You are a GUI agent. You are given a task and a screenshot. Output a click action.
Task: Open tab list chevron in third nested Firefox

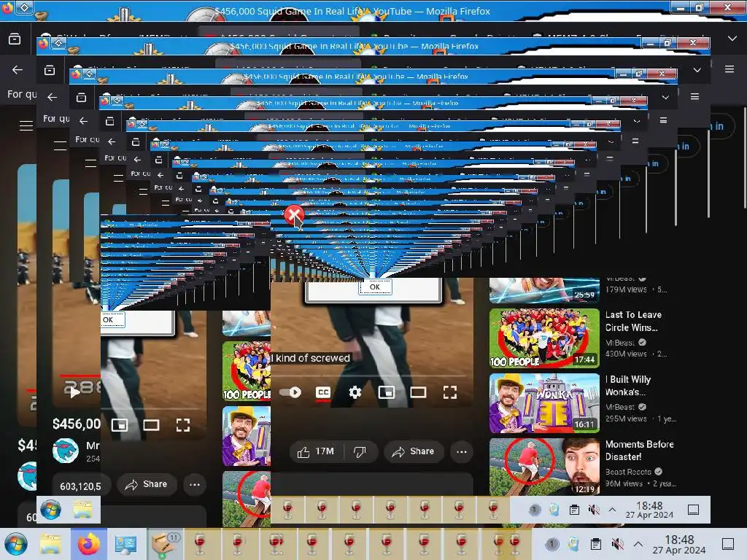[x=665, y=97]
